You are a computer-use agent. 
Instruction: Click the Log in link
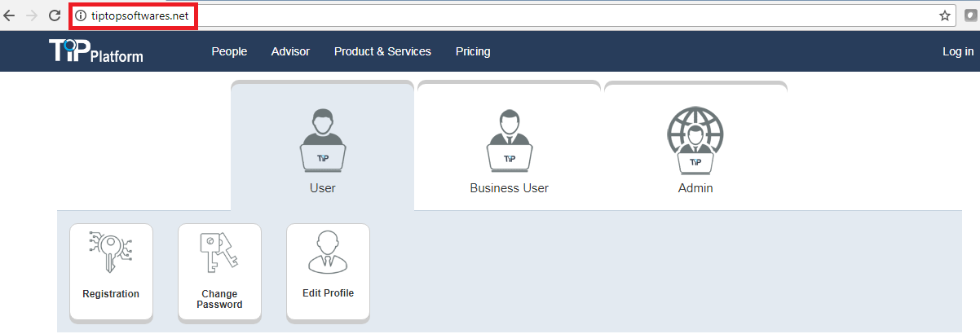coord(958,51)
